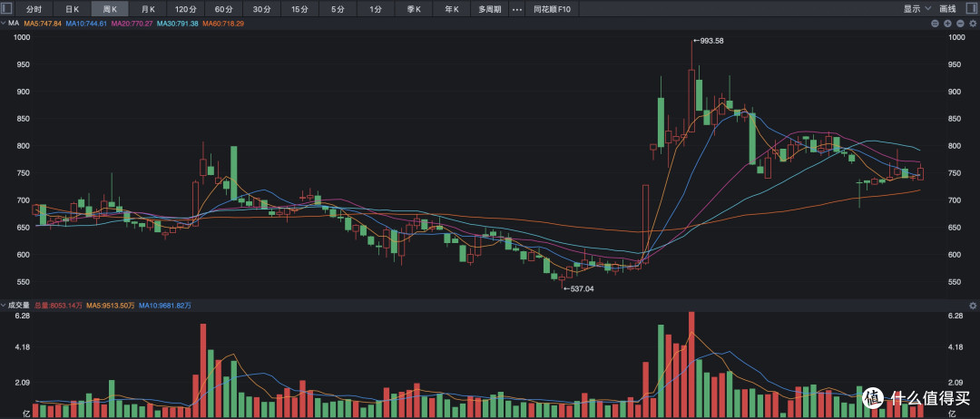Click the tallest red volume bar

tap(691, 365)
